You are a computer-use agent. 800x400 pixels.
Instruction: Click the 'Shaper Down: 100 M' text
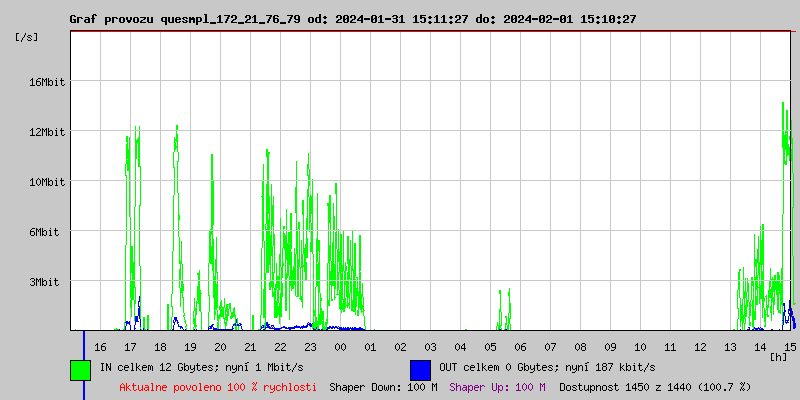383,387
